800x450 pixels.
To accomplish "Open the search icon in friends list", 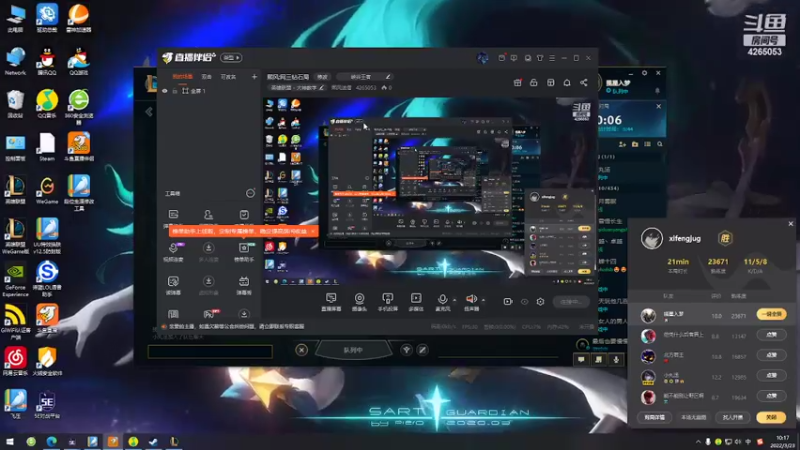I will pos(660,144).
